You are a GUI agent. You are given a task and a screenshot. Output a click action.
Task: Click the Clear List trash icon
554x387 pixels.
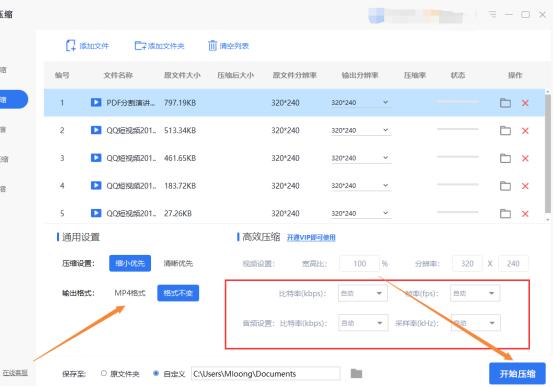coord(212,46)
